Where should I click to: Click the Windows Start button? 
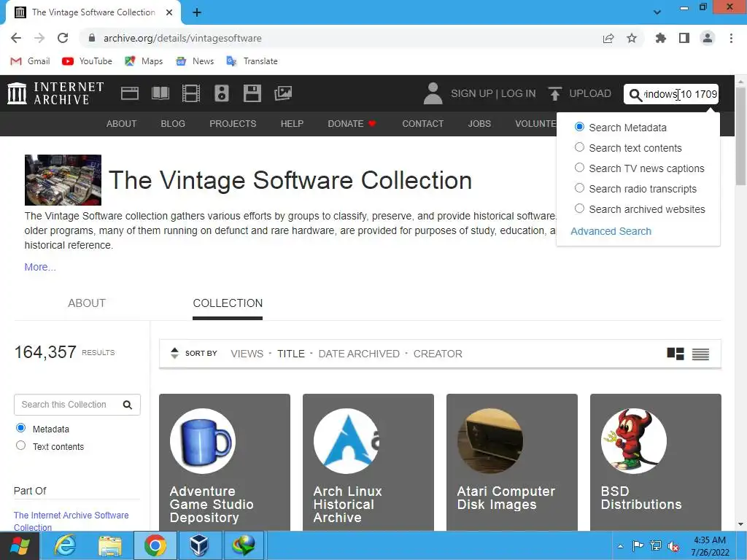click(20, 545)
